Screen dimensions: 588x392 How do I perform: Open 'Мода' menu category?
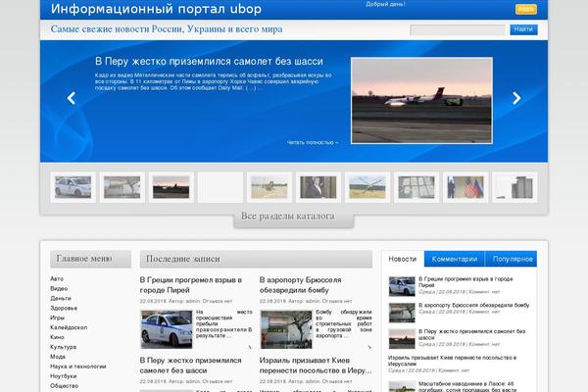click(x=58, y=357)
